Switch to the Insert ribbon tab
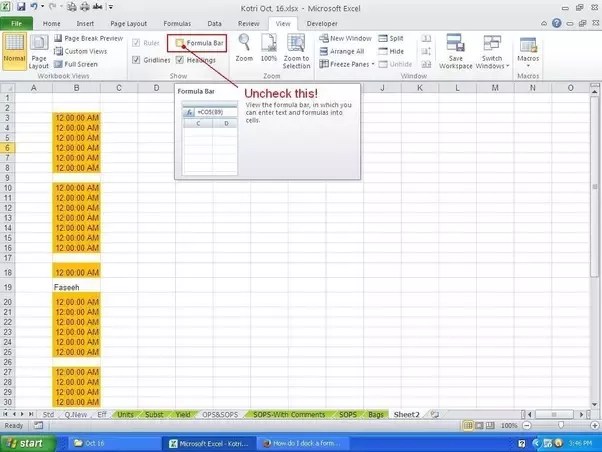Image resolution: width=602 pixels, height=452 pixels. tap(85, 24)
